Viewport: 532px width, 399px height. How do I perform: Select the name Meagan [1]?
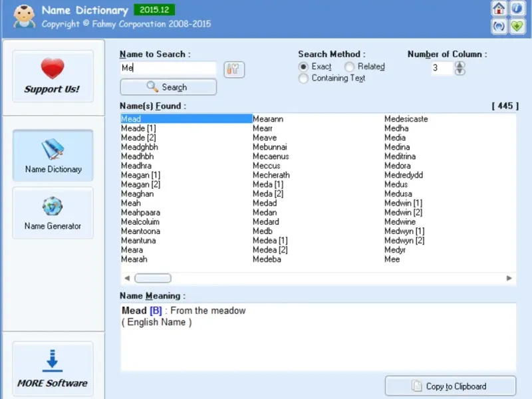[x=140, y=175]
